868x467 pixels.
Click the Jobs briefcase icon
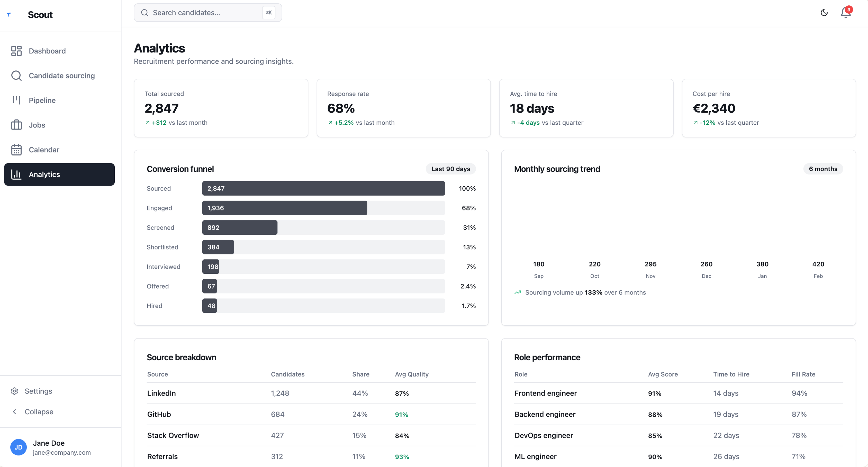(16, 125)
